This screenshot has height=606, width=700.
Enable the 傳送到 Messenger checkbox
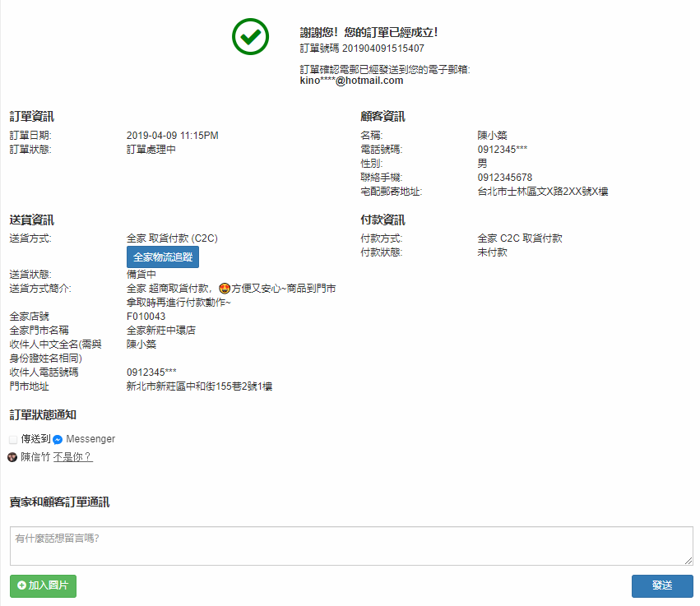(x=13, y=440)
